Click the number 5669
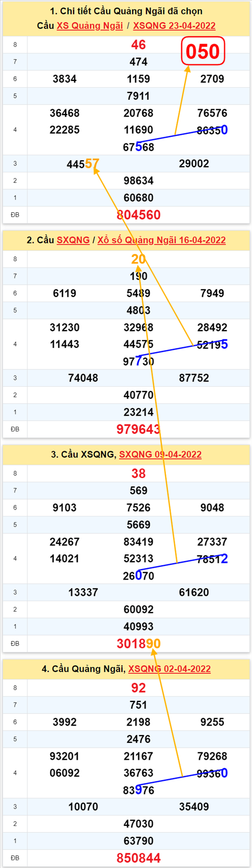Viewport: 252px width, 868px height. [139, 525]
